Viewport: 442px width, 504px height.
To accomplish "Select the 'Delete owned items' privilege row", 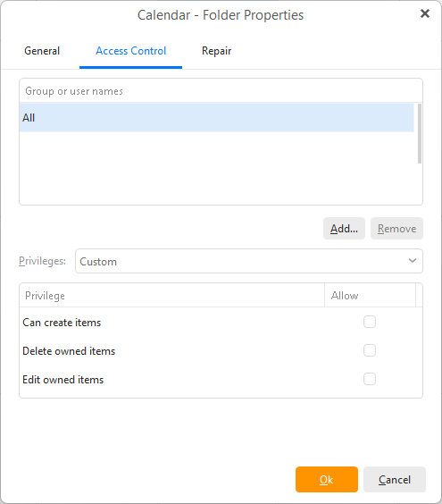I will (221, 350).
